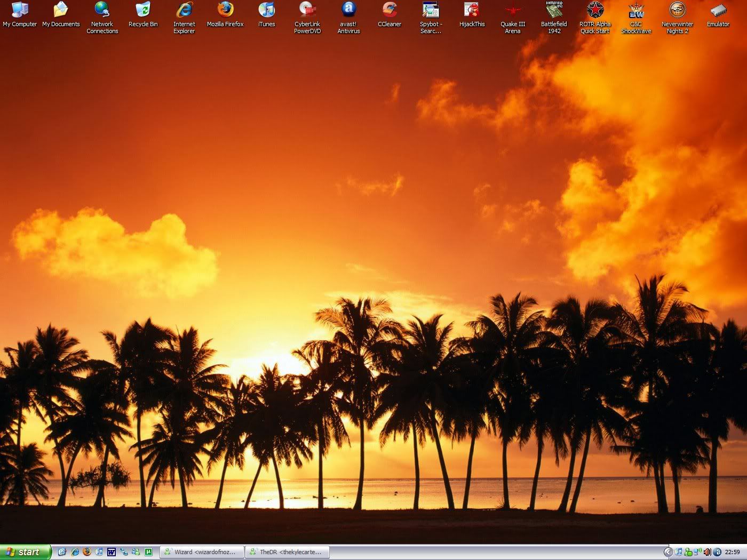Switch to the Wizard chat taskbar window
This screenshot has width=747, height=560.
(202, 552)
